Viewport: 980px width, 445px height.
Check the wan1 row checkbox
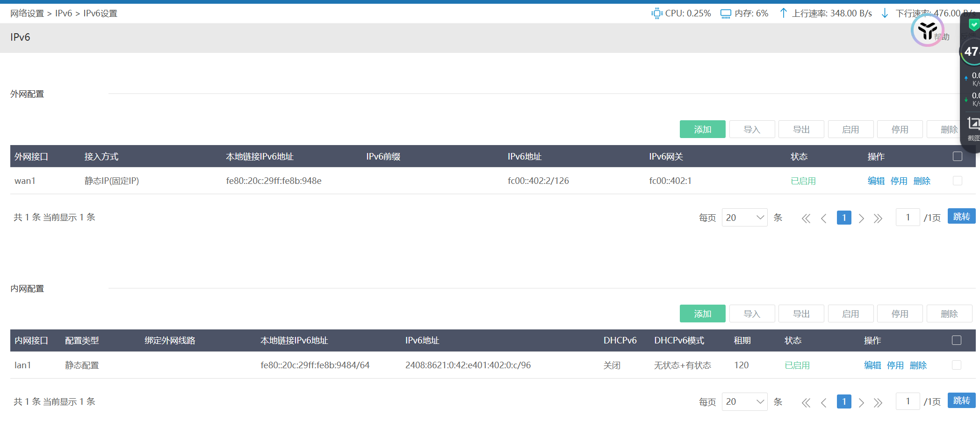click(x=957, y=181)
